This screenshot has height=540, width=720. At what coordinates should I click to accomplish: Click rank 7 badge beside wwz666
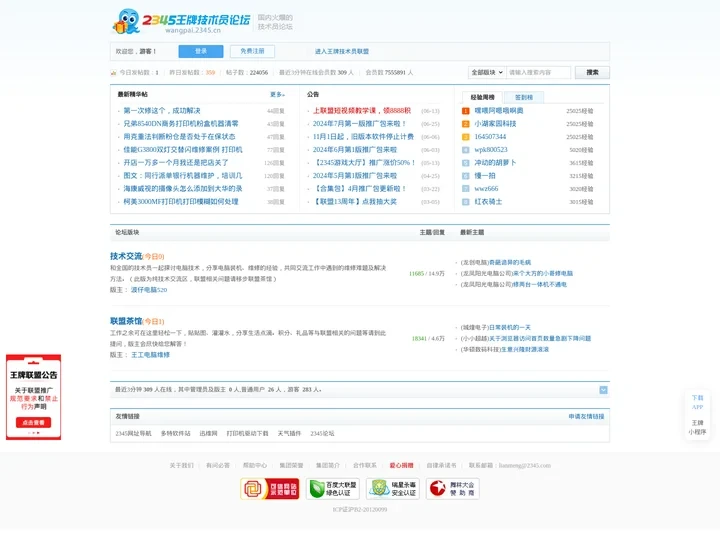[465, 188]
